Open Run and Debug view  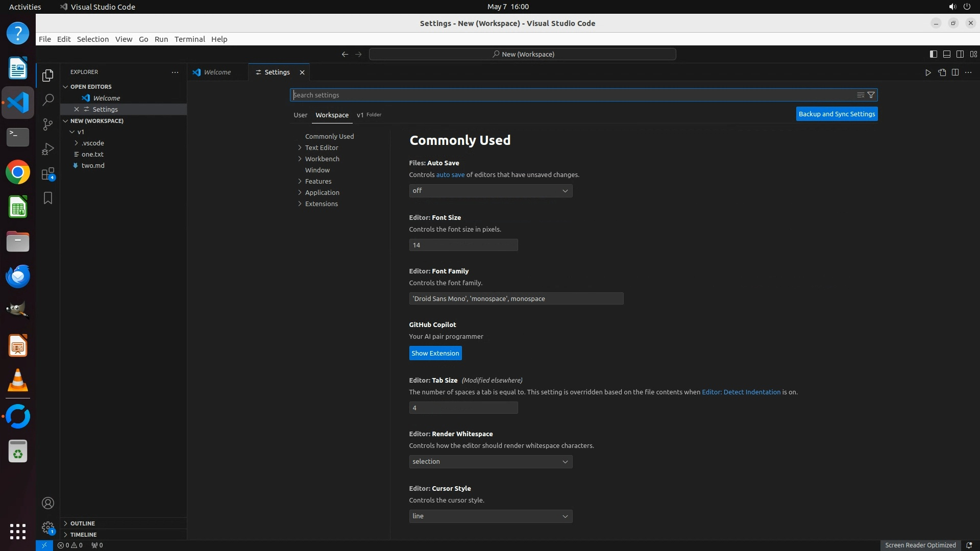(x=48, y=148)
